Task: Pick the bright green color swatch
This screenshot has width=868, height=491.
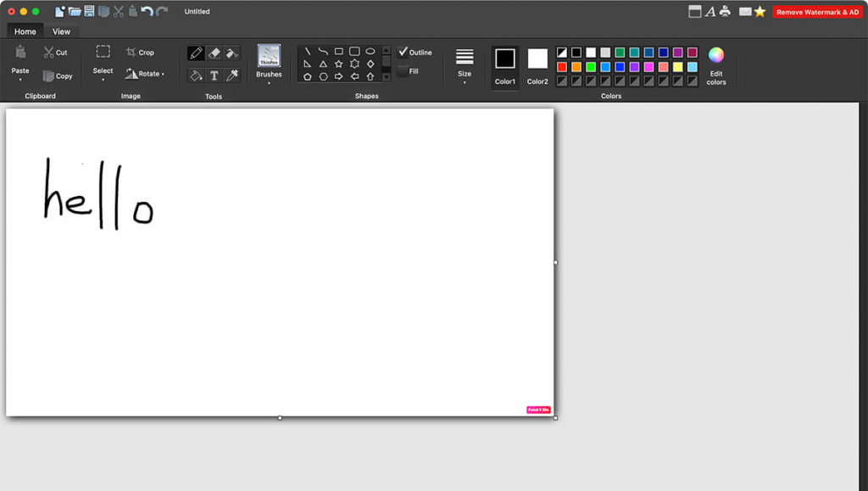Action: (x=591, y=67)
